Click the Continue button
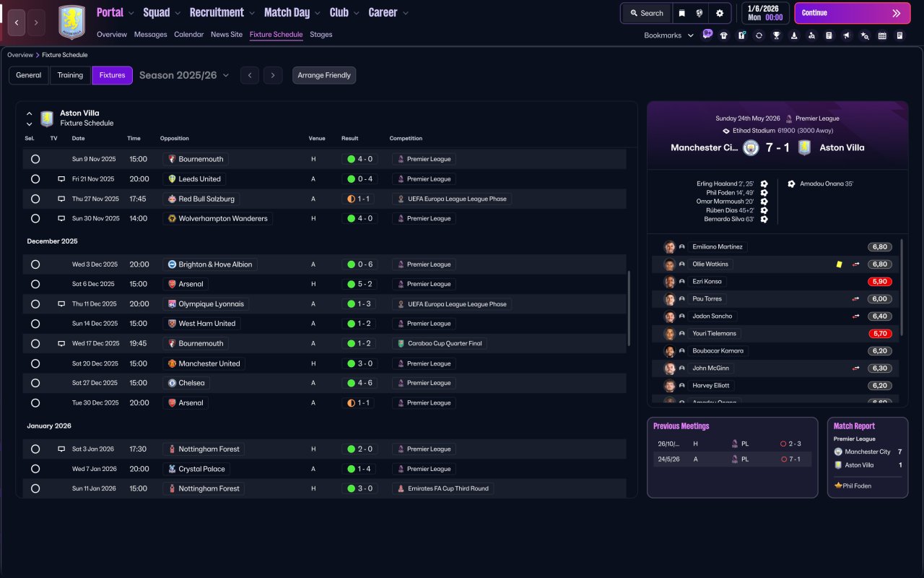 coord(852,13)
